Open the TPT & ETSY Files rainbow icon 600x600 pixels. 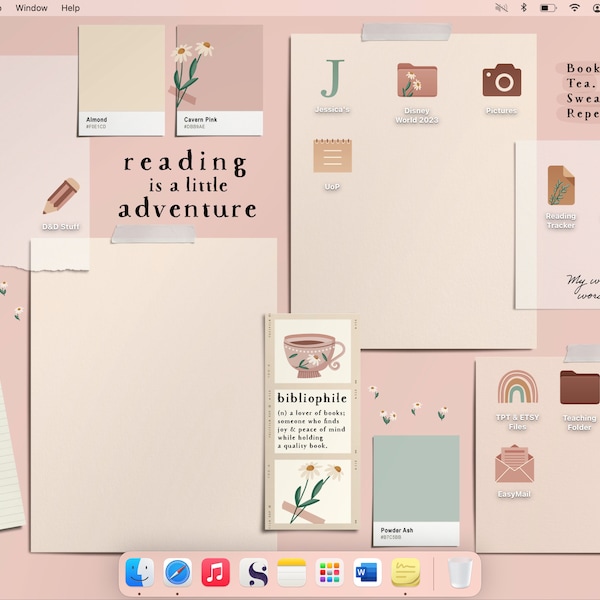click(x=518, y=387)
